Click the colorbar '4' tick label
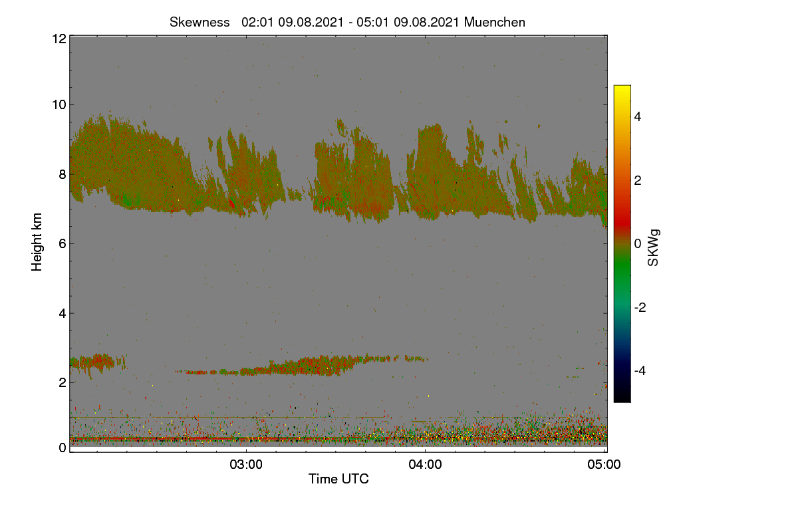798x532 pixels. [x=638, y=116]
